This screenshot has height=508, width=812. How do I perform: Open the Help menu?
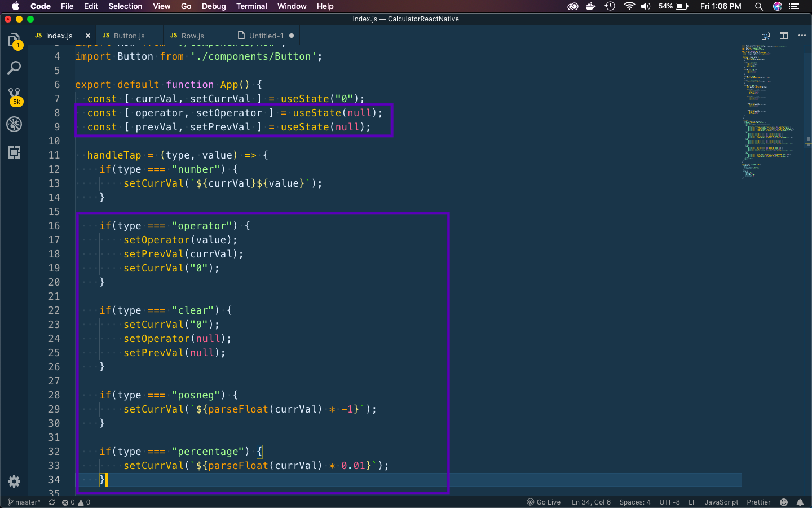(x=325, y=6)
